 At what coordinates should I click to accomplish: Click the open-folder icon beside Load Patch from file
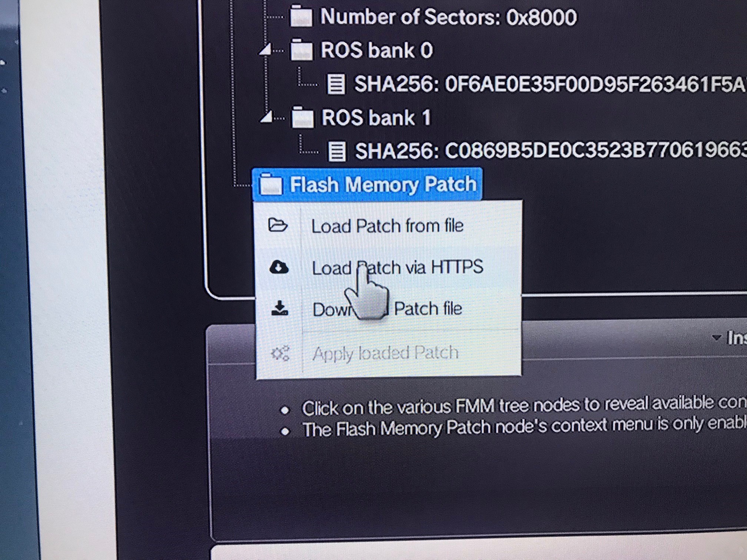pos(278,225)
